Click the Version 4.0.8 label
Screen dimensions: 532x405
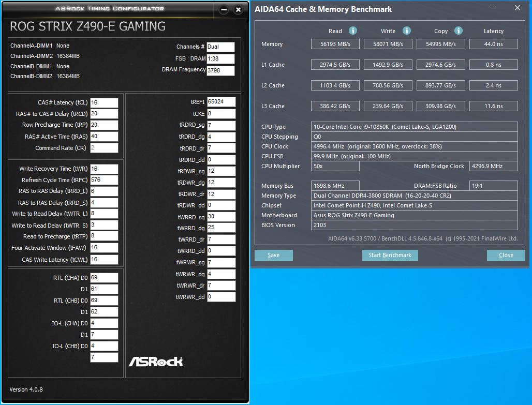26,389
